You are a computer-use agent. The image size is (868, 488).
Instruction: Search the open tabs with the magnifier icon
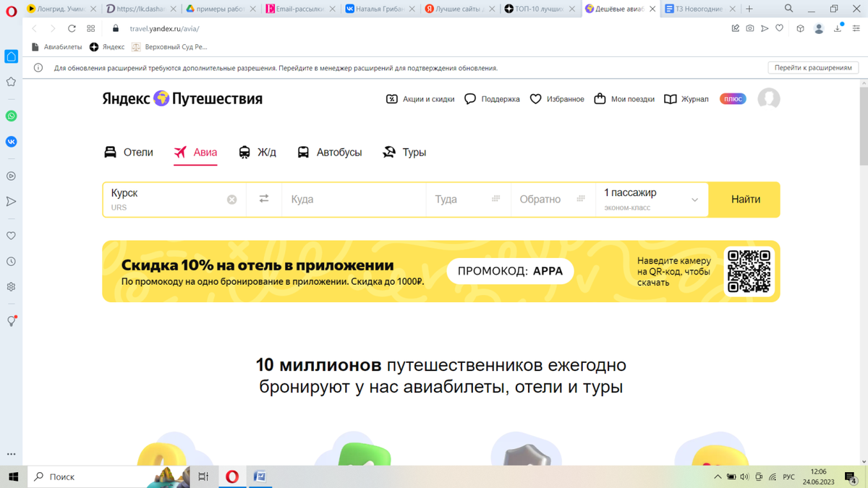pos(788,9)
